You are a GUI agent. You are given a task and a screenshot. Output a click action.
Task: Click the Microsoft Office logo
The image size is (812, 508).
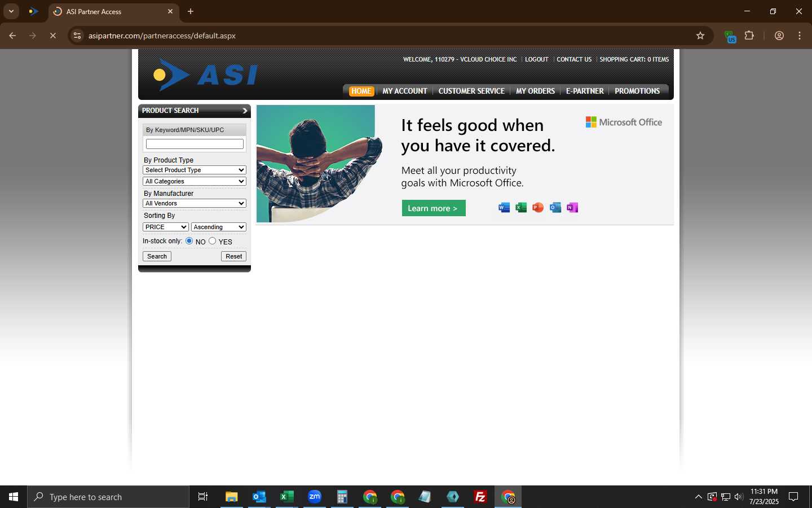[x=624, y=122]
